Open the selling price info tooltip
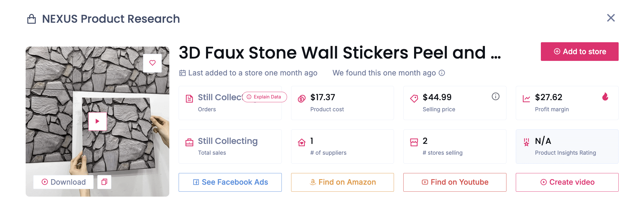The height and width of the screenshot is (201, 644). (495, 96)
